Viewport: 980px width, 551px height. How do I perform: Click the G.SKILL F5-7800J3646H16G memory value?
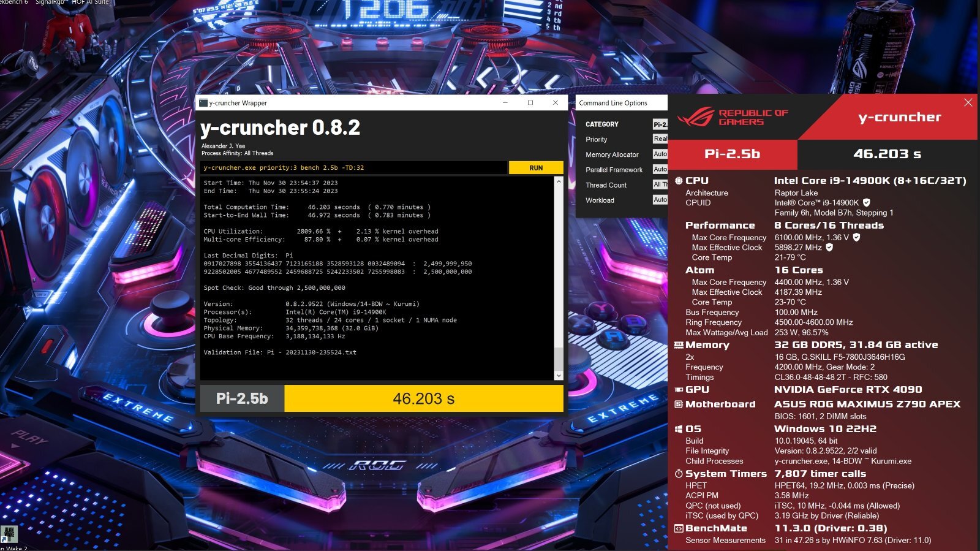click(839, 357)
